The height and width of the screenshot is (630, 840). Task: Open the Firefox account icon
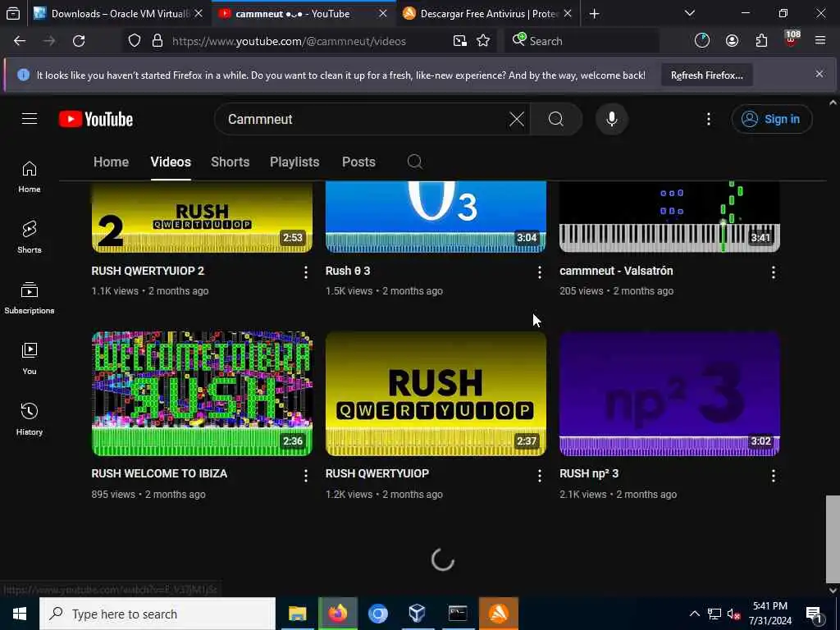[x=732, y=41]
